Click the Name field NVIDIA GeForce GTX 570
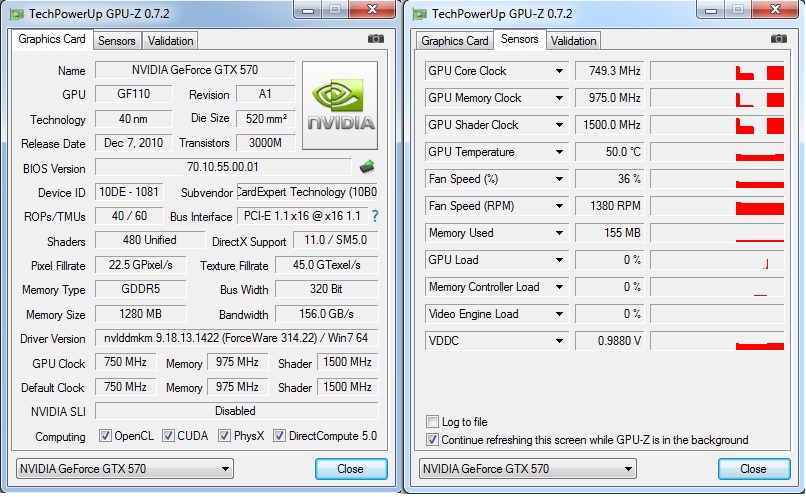This screenshot has width=806, height=497. tap(195, 70)
